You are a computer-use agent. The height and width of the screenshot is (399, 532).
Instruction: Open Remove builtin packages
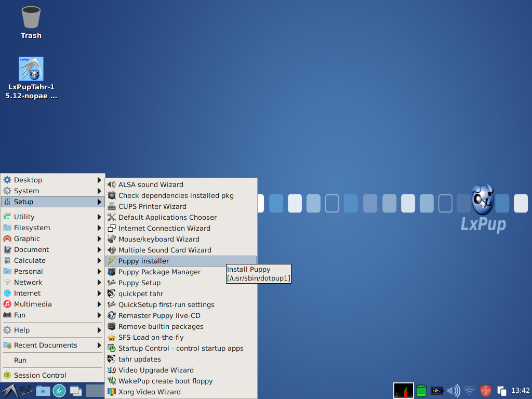pyautogui.click(x=181, y=326)
